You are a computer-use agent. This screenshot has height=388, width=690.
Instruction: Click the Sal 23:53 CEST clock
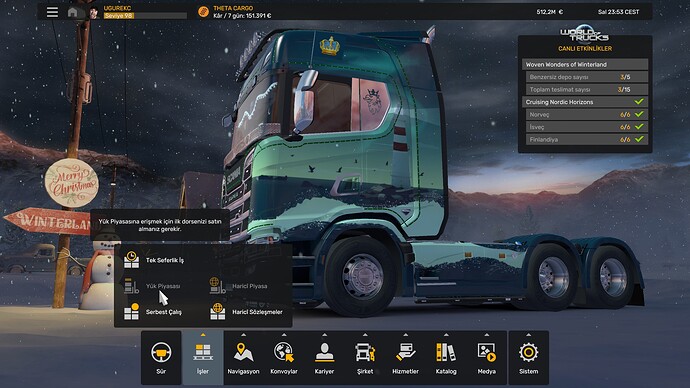click(x=618, y=12)
